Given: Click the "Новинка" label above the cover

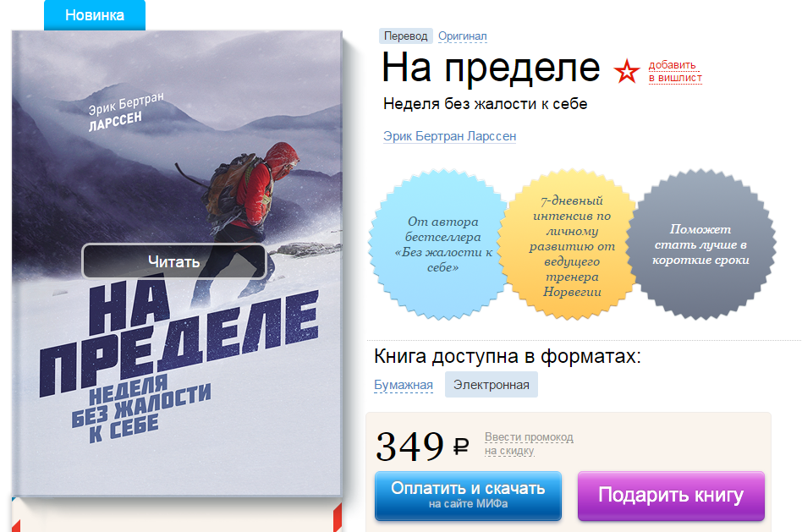Looking at the screenshot, I should pos(95,15).
